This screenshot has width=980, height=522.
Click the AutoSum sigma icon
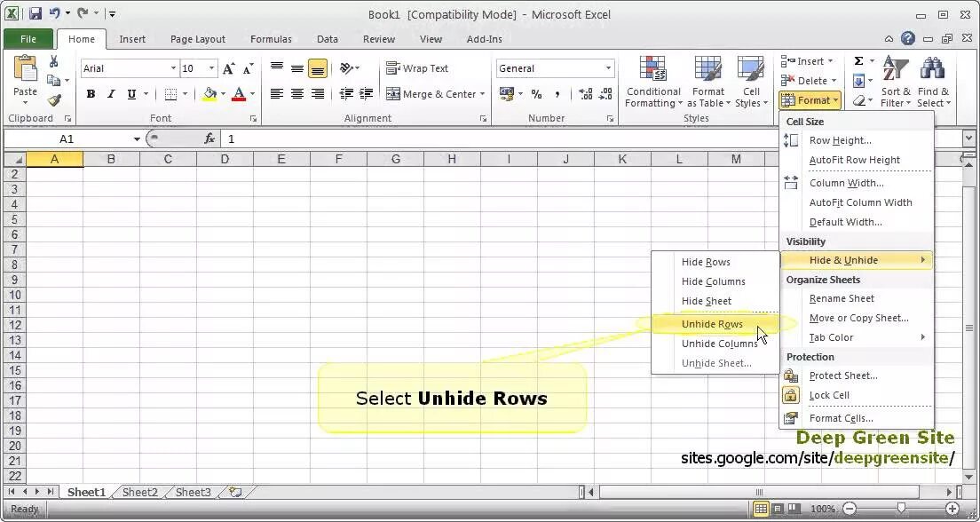coord(858,61)
